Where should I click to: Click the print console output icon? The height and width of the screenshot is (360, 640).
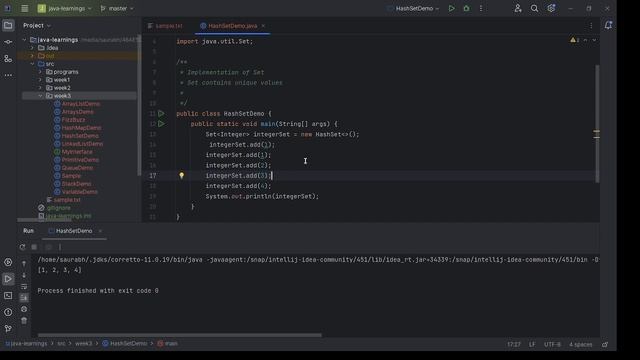coord(24,309)
